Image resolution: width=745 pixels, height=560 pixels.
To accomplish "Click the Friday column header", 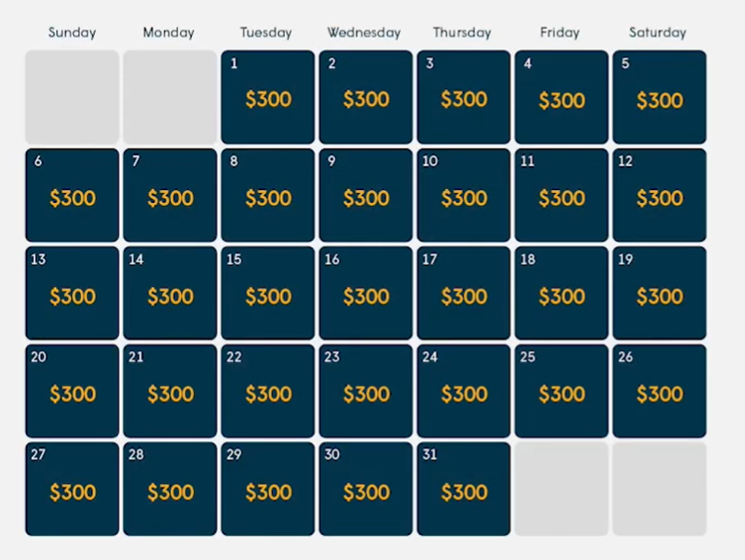I will (560, 33).
